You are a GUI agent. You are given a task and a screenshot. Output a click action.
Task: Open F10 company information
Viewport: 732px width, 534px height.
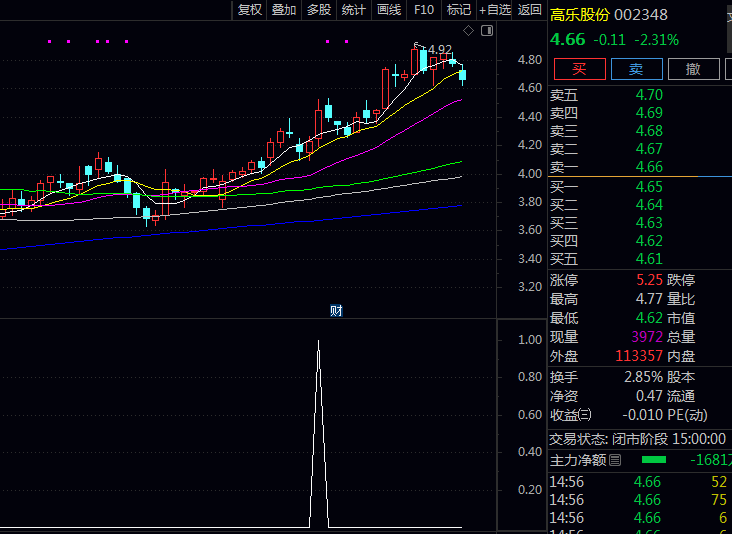(x=424, y=10)
